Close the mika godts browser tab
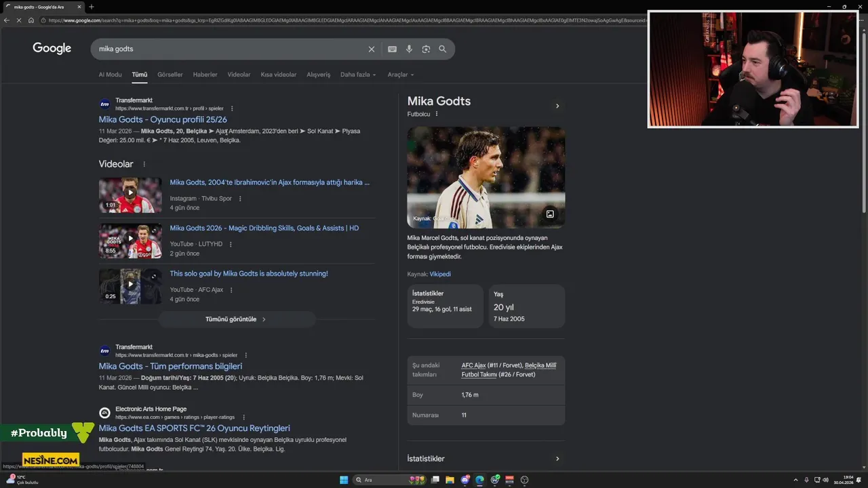This screenshot has width=868, height=488. [x=79, y=7]
